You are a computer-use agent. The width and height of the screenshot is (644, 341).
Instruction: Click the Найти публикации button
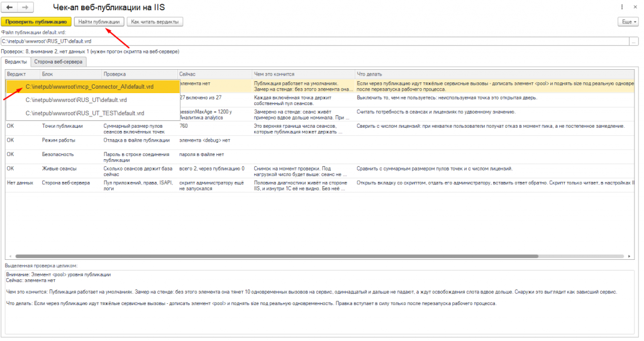[x=99, y=22]
